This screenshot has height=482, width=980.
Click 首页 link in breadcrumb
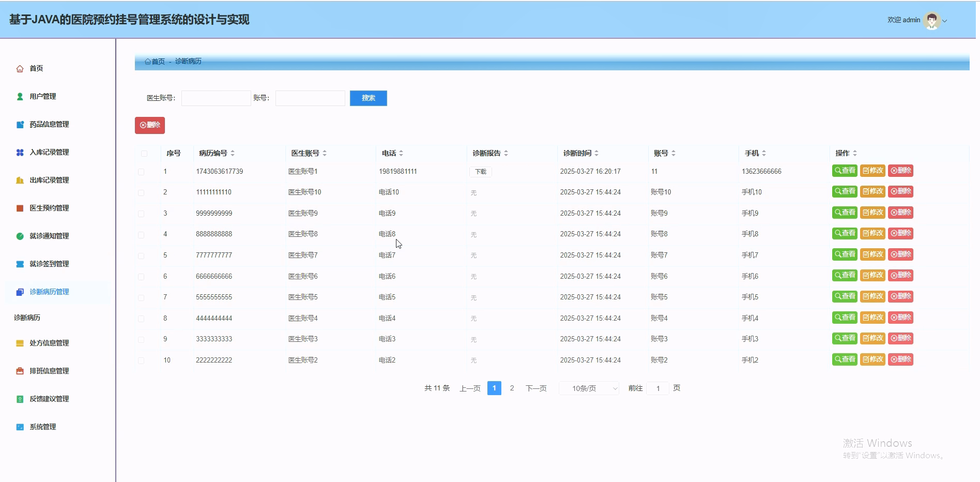158,61
